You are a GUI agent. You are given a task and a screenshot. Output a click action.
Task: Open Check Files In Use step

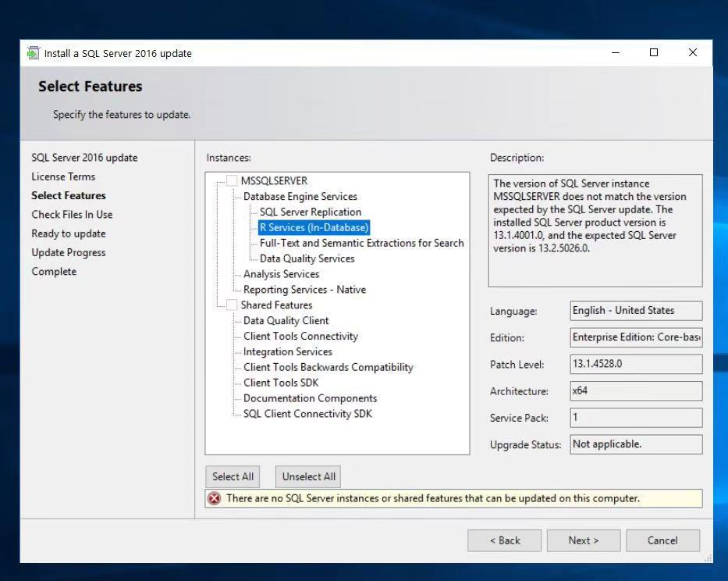click(72, 214)
